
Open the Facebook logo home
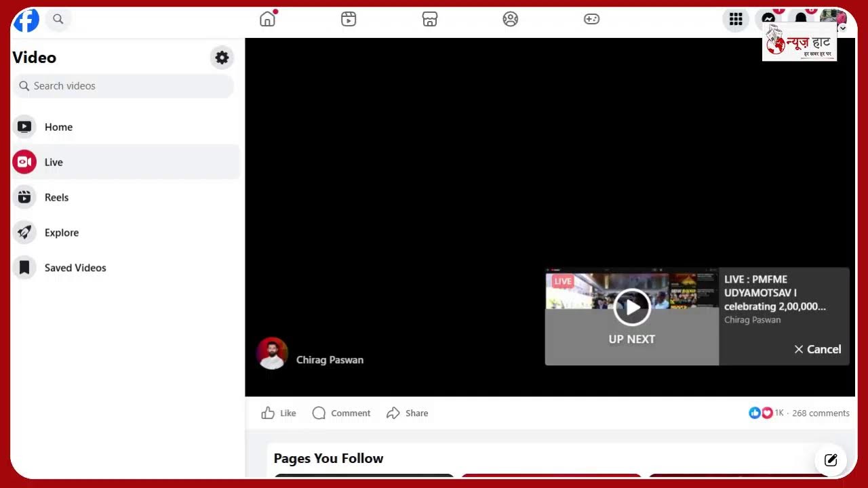(x=26, y=20)
